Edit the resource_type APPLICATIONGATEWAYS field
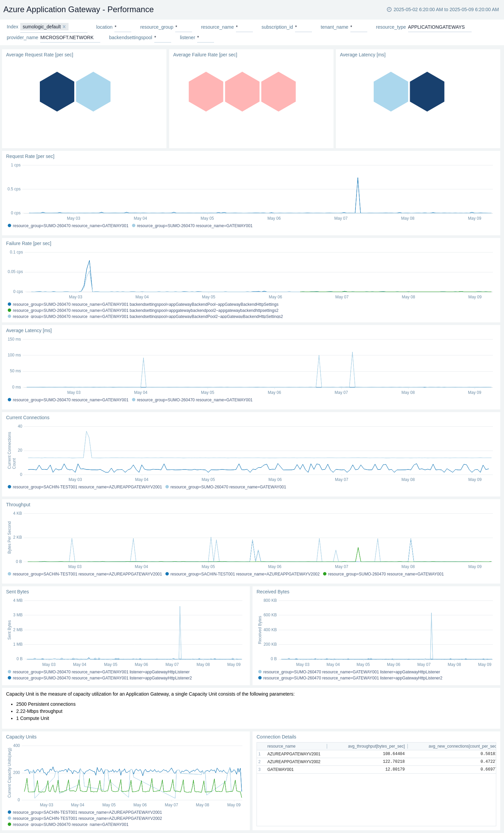 (440, 27)
